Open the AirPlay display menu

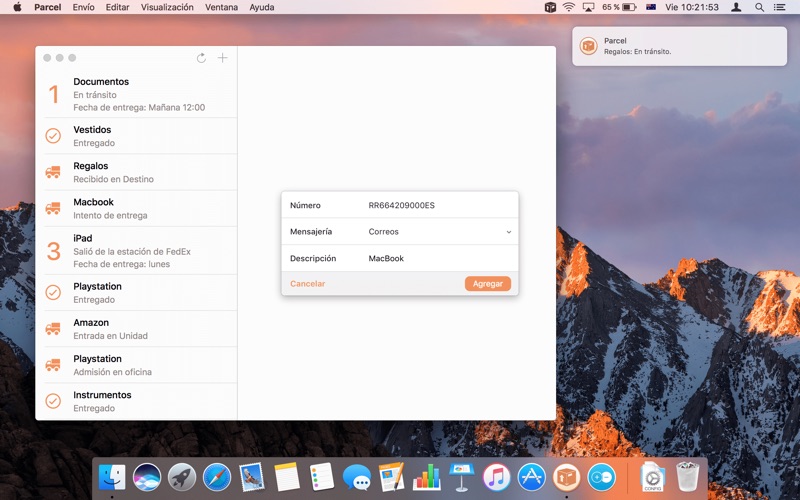coord(588,7)
